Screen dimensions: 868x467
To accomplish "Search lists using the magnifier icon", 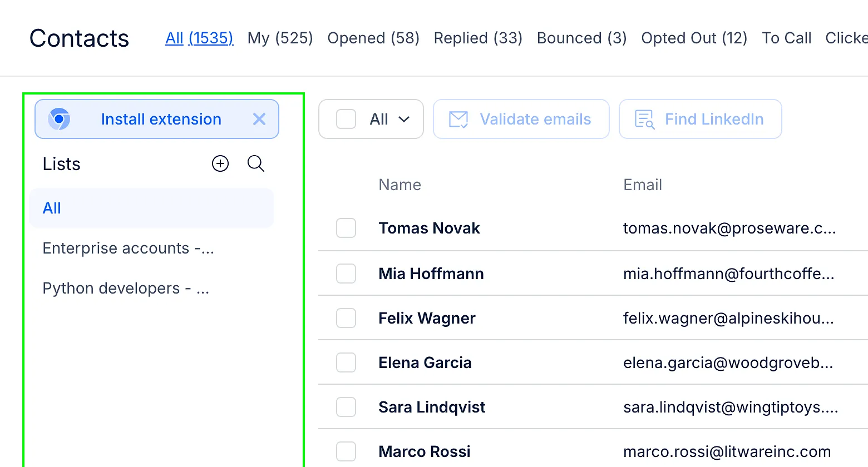I will click(256, 163).
